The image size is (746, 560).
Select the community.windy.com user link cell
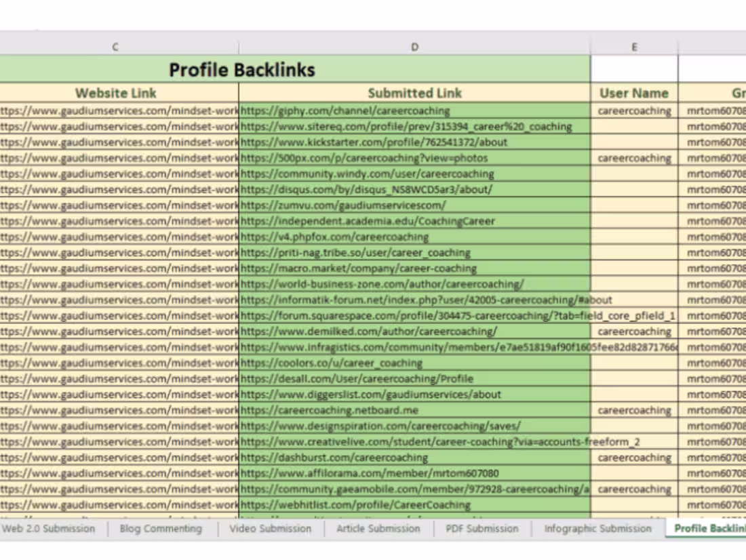pyautogui.click(x=414, y=174)
